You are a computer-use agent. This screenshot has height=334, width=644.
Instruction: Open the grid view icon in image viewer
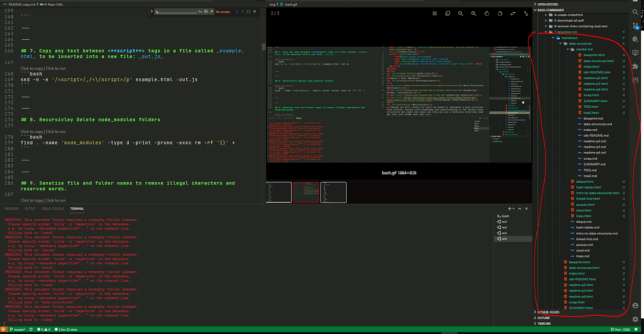point(434,13)
